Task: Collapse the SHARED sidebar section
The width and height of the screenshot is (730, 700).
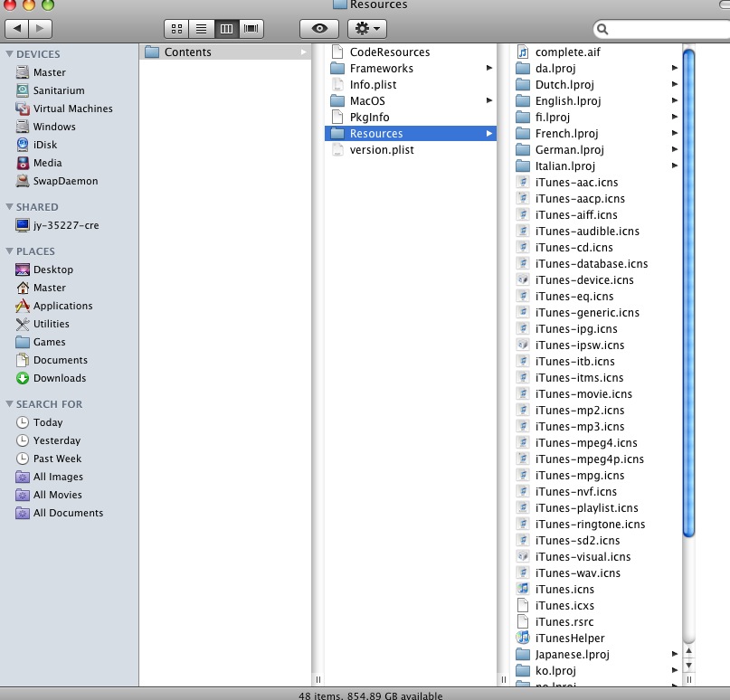Action: 9,206
